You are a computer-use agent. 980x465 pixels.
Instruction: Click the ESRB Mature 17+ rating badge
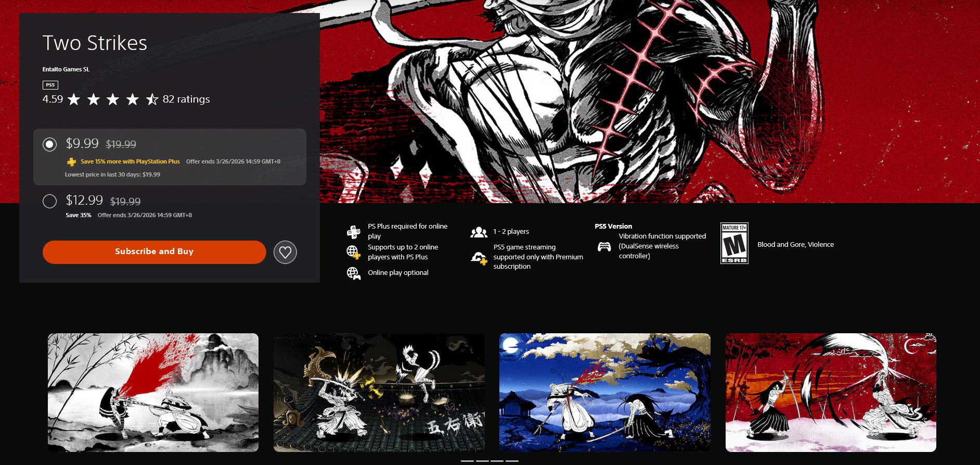[734, 243]
